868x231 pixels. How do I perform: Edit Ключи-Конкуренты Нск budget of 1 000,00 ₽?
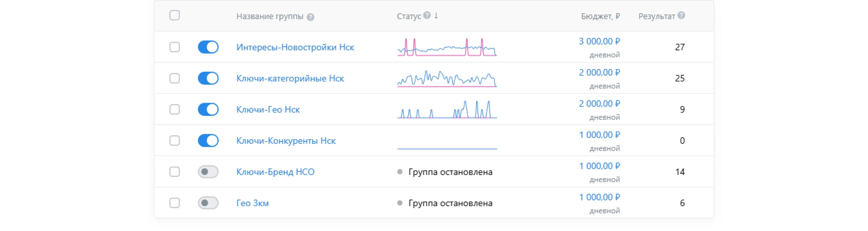click(x=599, y=135)
